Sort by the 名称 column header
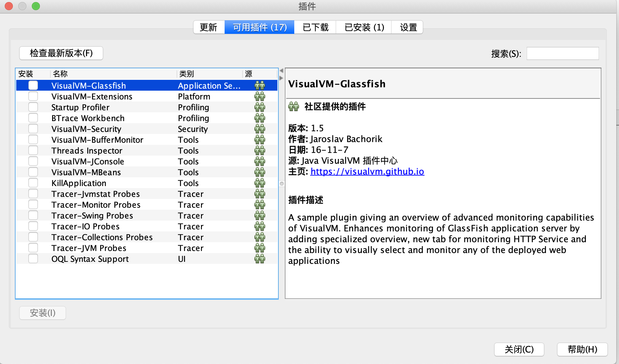 [113, 74]
